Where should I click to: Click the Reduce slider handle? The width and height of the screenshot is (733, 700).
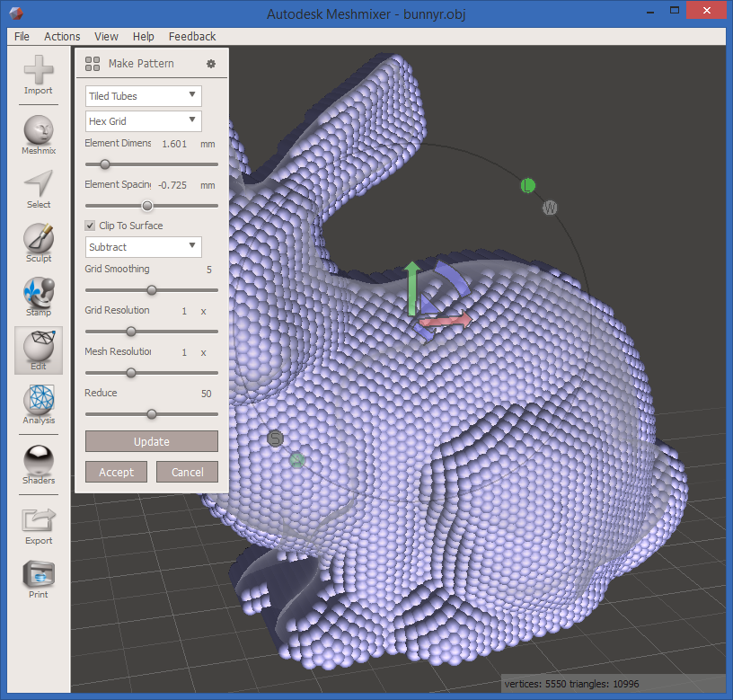point(152,414)
